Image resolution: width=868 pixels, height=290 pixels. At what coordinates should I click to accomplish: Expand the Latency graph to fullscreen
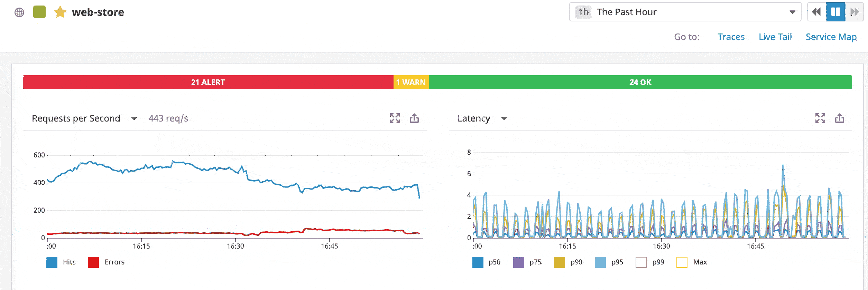click(x=820, y=118)
